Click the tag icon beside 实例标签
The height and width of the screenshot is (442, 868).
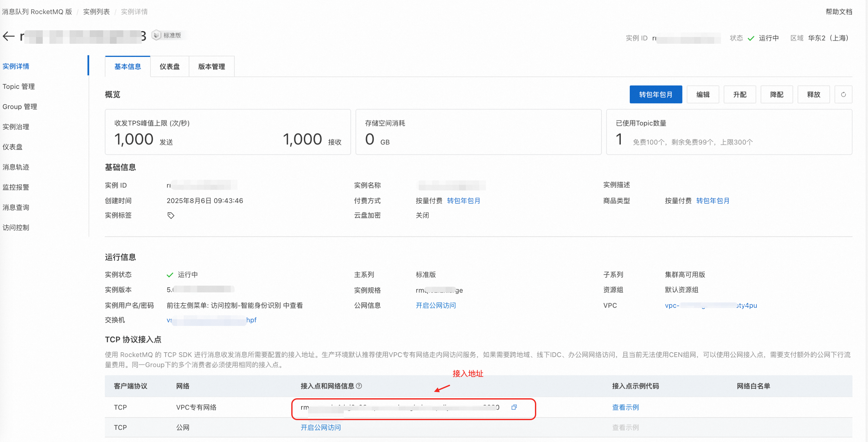[171, 216]
